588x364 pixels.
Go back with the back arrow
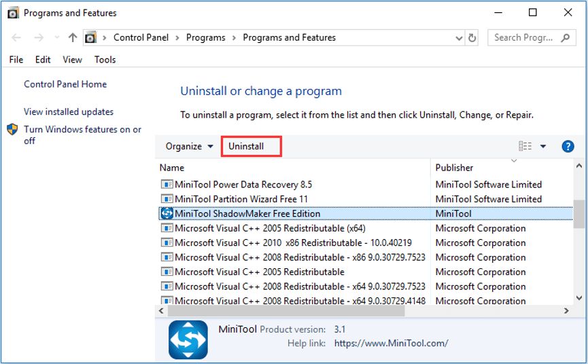click(x=16, y=38)
